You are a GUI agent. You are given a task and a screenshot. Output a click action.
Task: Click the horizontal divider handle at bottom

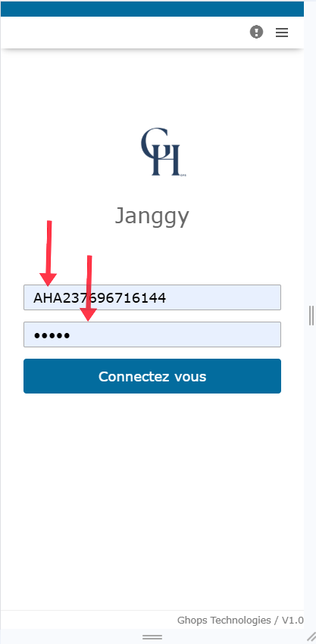point(152,637)
